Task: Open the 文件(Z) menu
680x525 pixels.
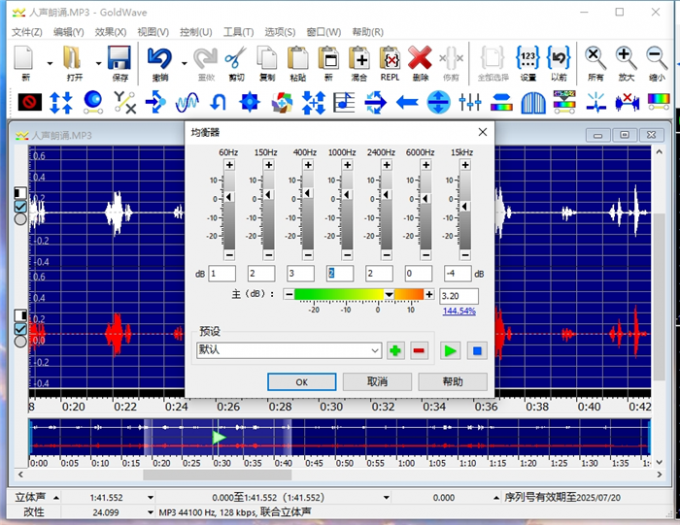Action: [27, 32]
